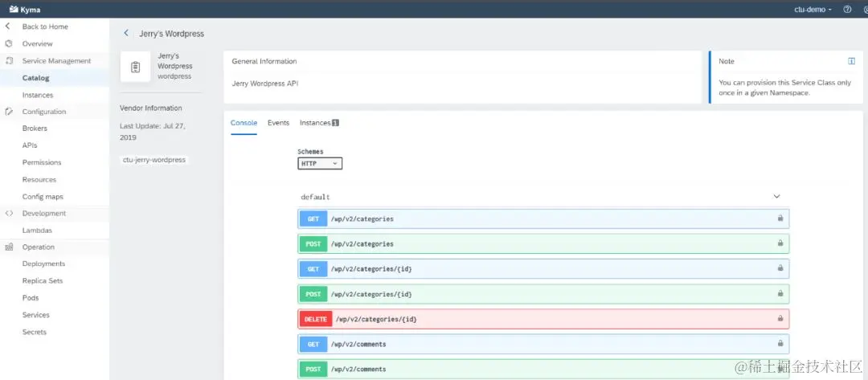Click lock icon on GET /wp/v2/categories/{id} row
Image resolution: width=868 pixels, height=380 pixels.
780,268
